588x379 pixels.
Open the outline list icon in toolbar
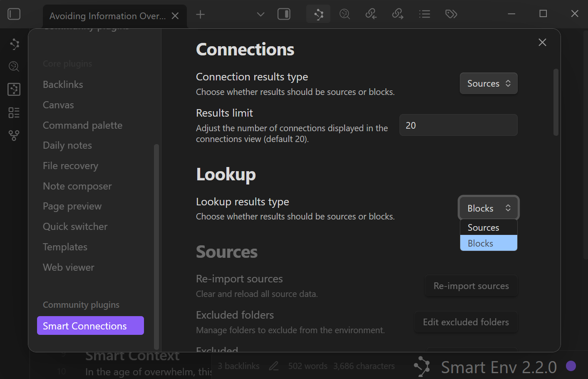[x=424, y=15]
